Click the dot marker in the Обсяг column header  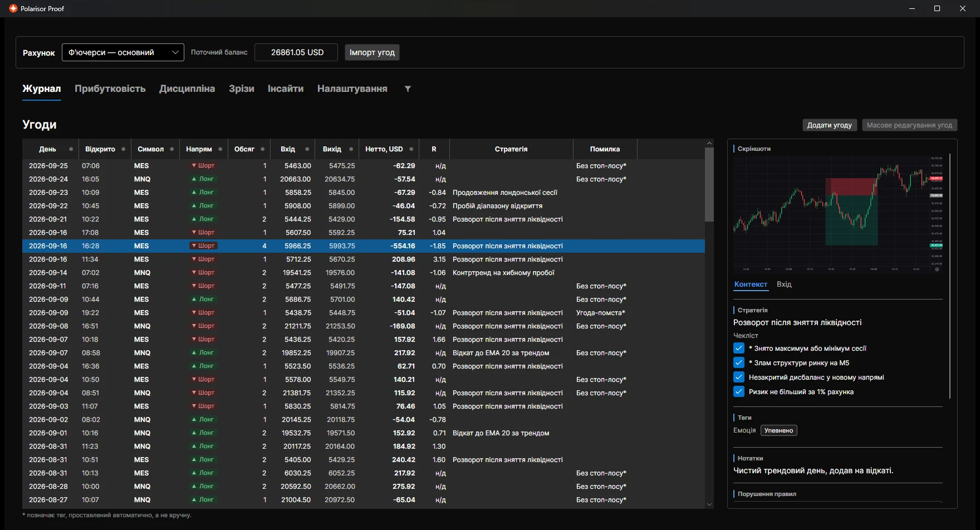(263, 149)
